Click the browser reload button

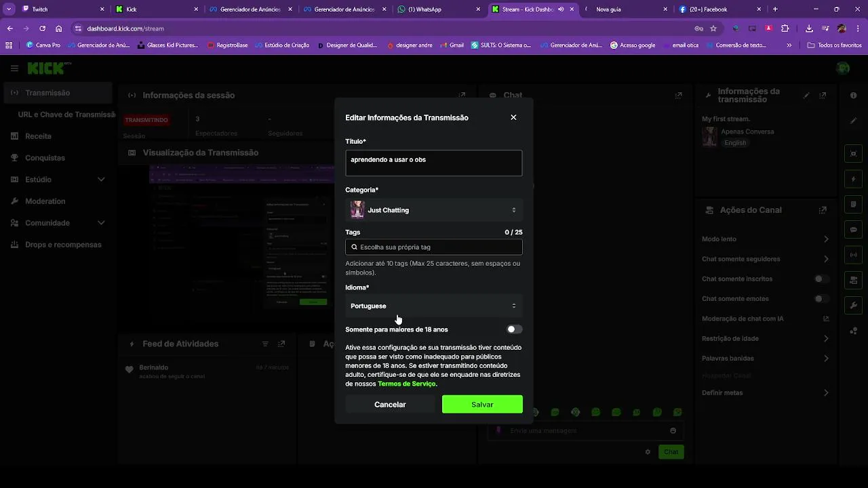pos(42,28)
